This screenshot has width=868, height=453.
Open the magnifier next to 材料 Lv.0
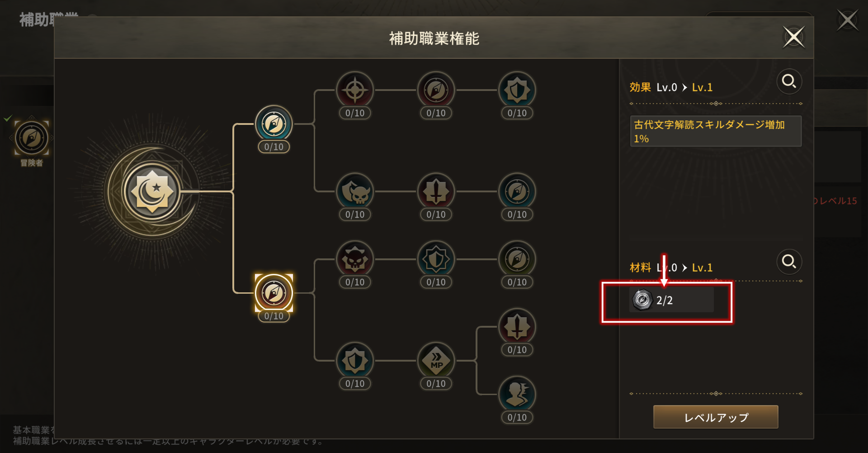coord(789,262)
